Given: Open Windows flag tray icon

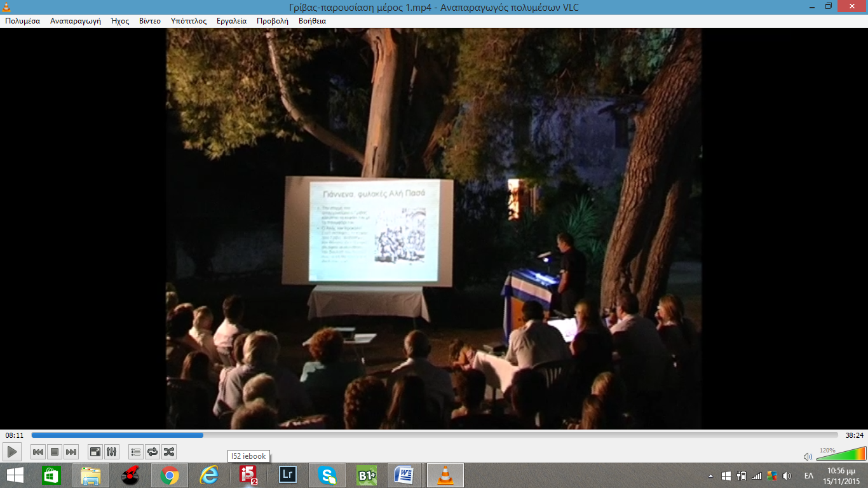Looking at the screenshot, I should (x=726, y=476).
